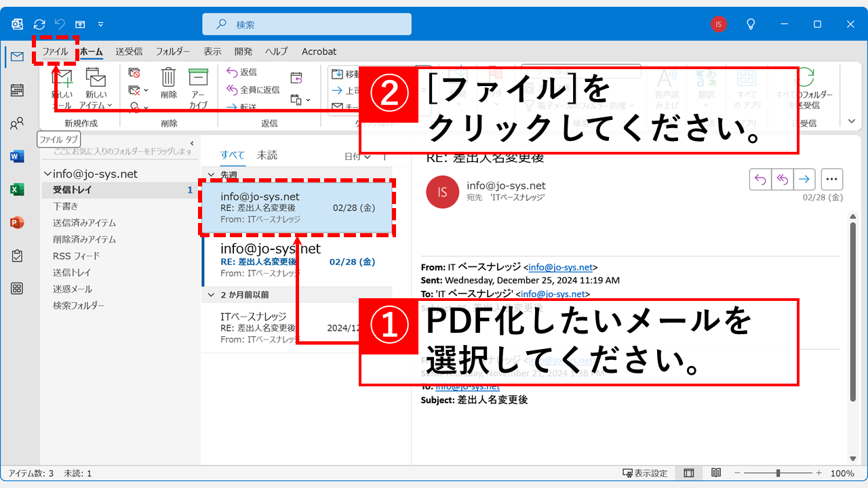The image size is (868, 488).
Task: Open the Calendar view from the sidebar
Action: (17, 90)
